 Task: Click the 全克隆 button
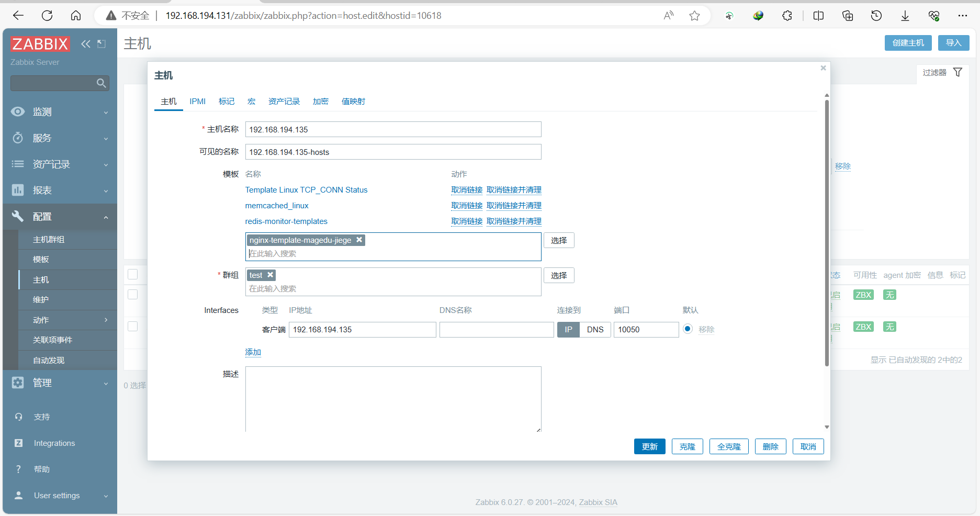pyautogui.click(x=729, y=446)
